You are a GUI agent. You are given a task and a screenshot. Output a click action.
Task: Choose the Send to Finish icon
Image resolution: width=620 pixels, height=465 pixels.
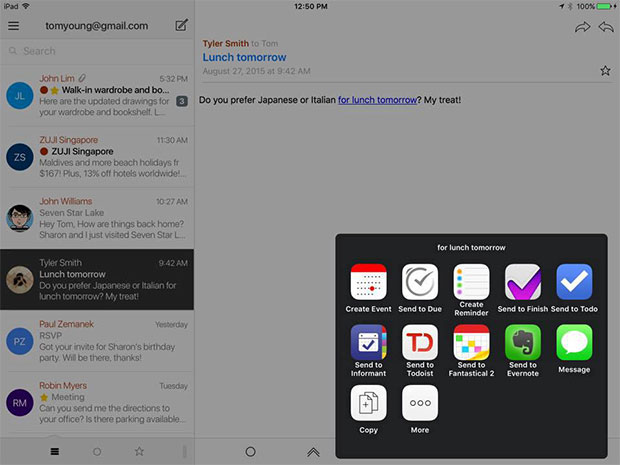523,282
